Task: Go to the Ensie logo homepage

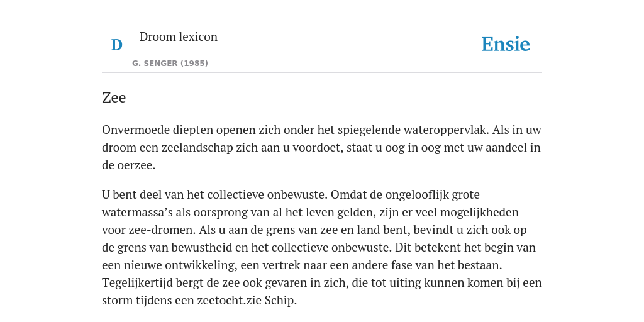Action: pyautogui.click(x=506, y=44)
